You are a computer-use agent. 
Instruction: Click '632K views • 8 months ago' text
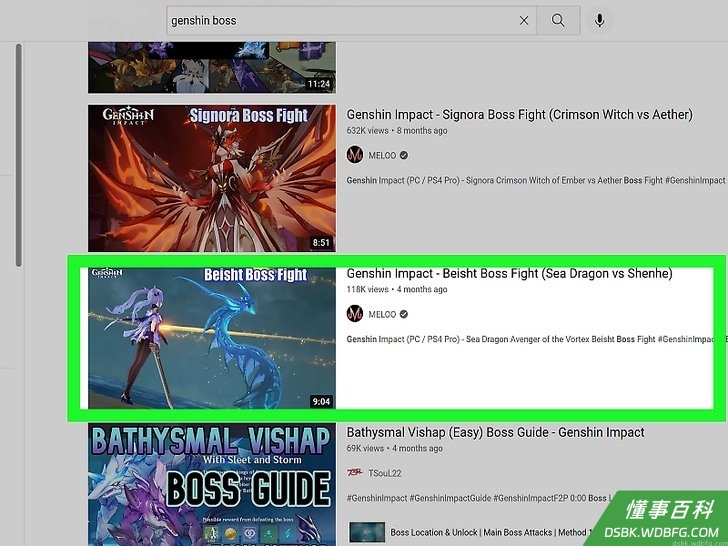click(x=397, y=130)
